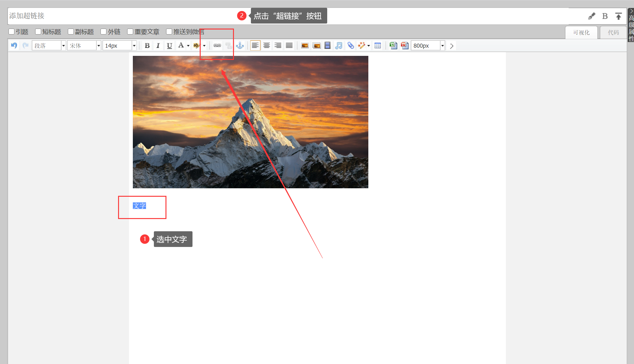Expand the font color picker arrow
The image size is (634, 364).
[x=188, y=46]
